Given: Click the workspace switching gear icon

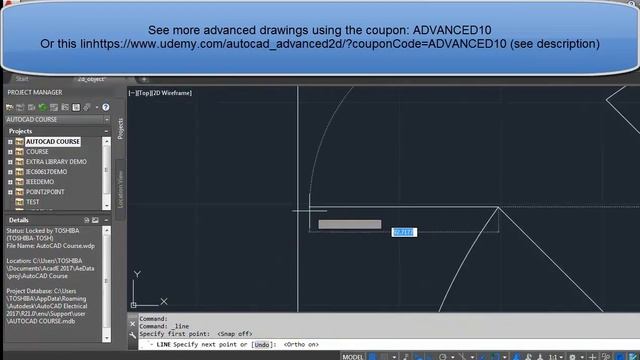Looking at the screenshot, I should (x=572, y=357).
